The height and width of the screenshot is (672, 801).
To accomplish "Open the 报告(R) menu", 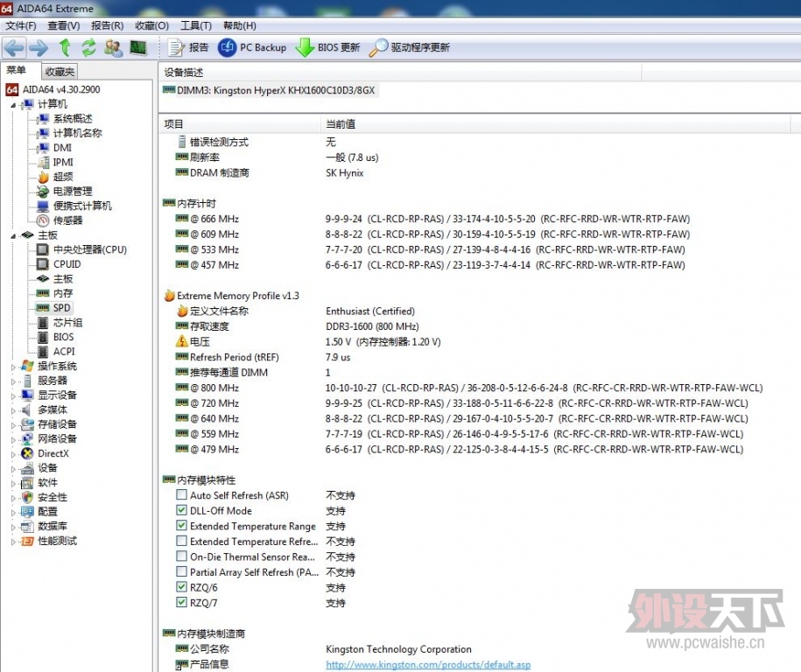I will click(x=108, y=25).
